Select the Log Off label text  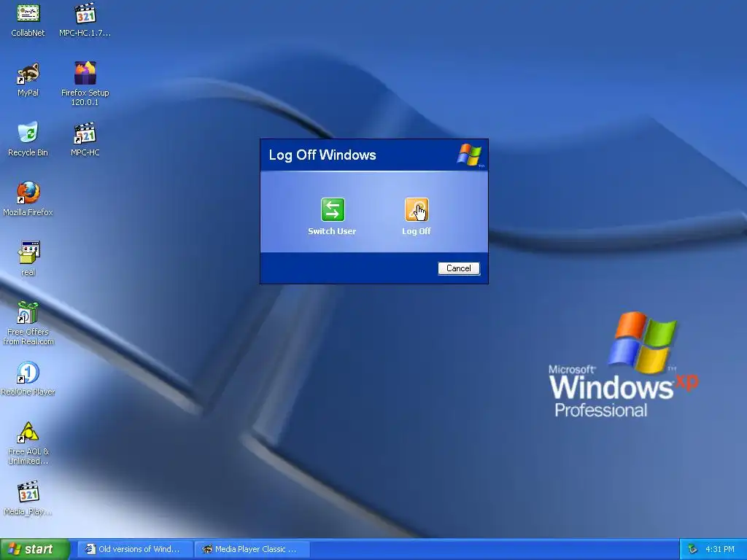(417, 231)
